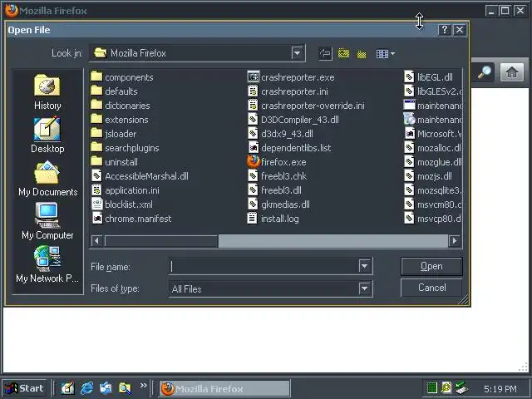This screenshot has width=532, height=399.
Task: Expand the quick launch overflow chevron
Action: tap(144, 386)
